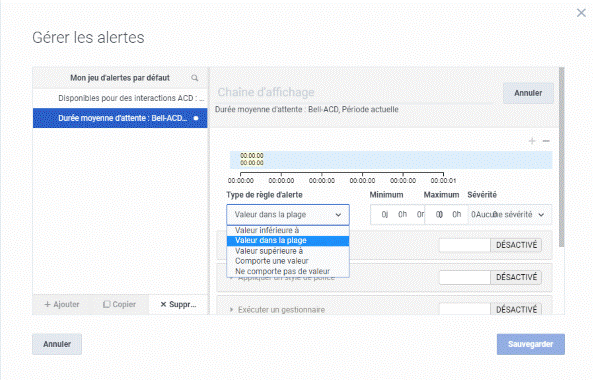The width and height of the screenshot is (594, 380).
Task: Click the bottom-left Annuler button
Action: (x=57, y=344)
